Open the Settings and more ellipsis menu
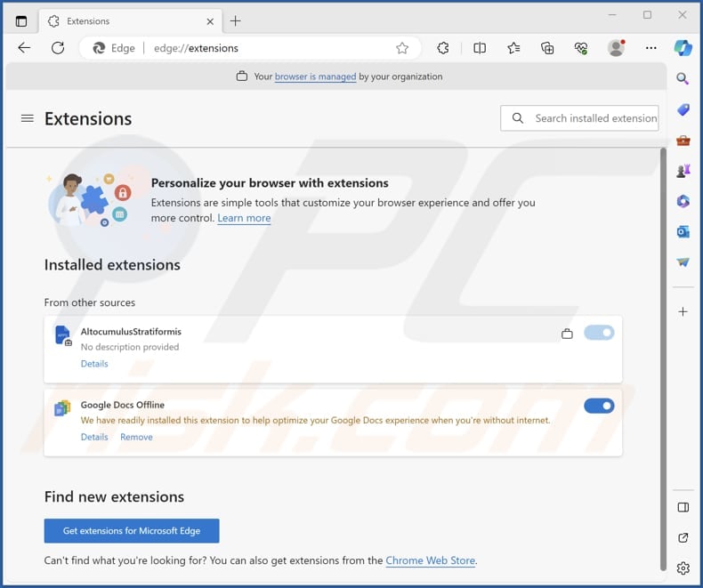The height and width of the screenshot is (588, 703). pyautogui.click(x=651, y=48)
